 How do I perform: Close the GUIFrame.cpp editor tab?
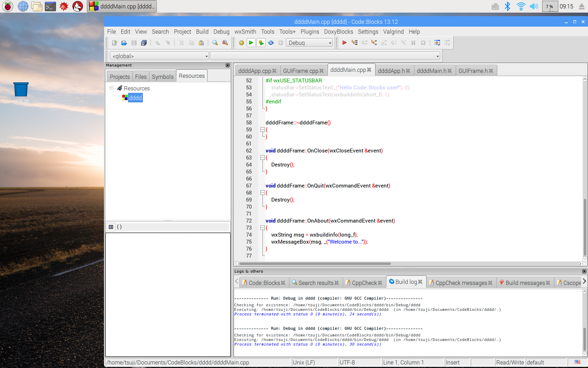click(322, 71)
